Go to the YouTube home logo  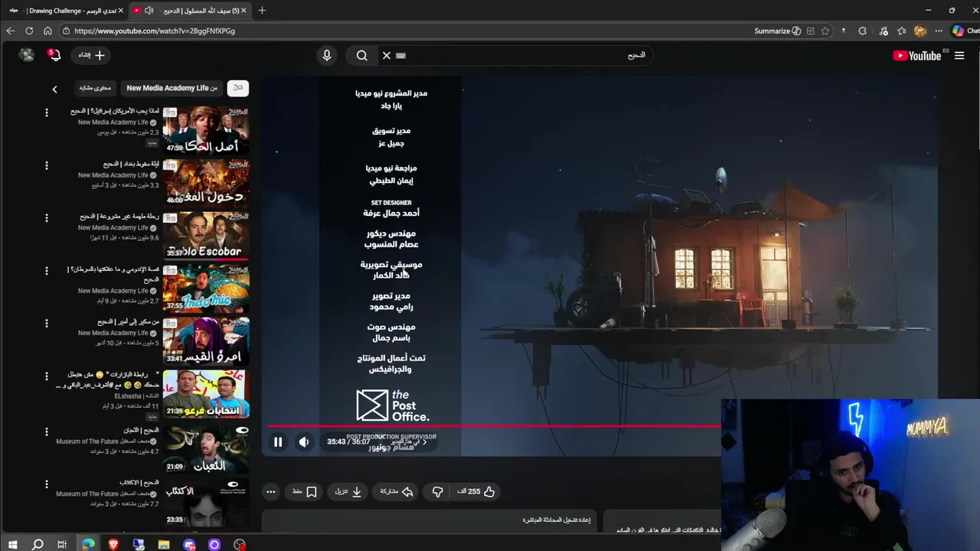tap(916, 55)
